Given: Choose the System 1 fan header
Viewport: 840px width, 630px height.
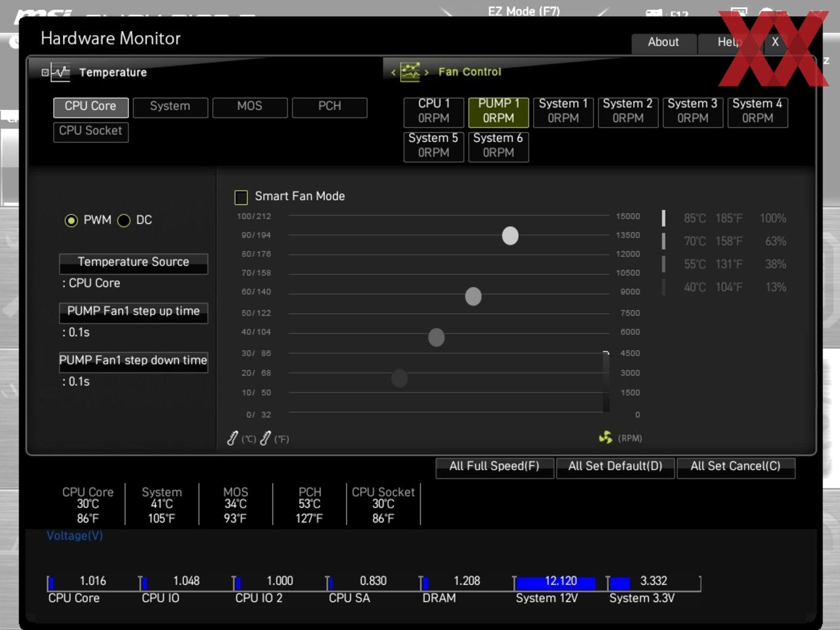Looking at the screenshot, I should tap(563, 112).
